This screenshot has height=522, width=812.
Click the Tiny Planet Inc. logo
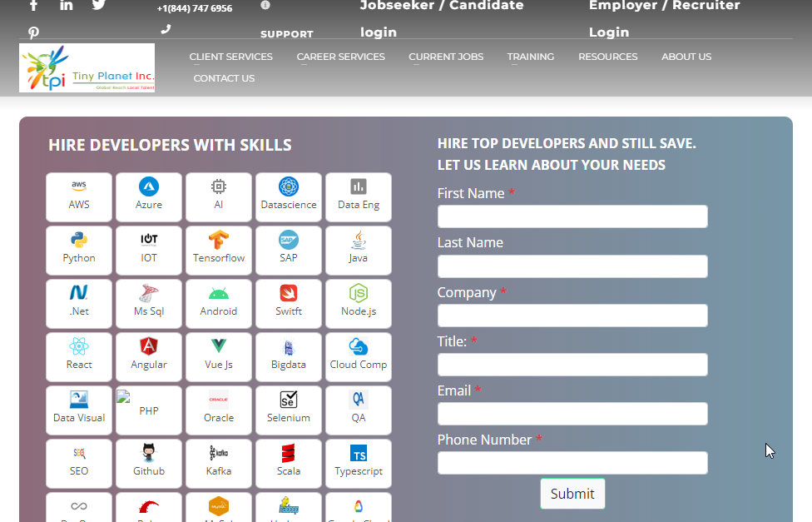(x=87, y=68)
